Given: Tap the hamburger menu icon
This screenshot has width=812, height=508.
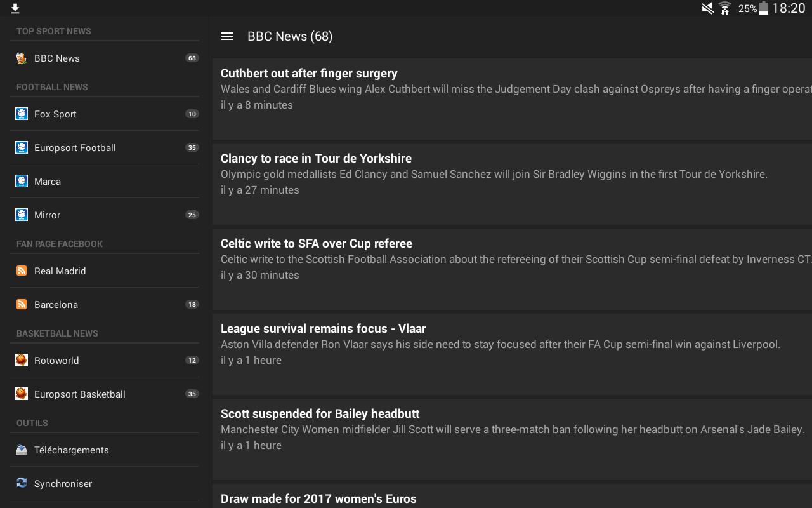Looking at the screenshot, I should [x=226, y=36].
